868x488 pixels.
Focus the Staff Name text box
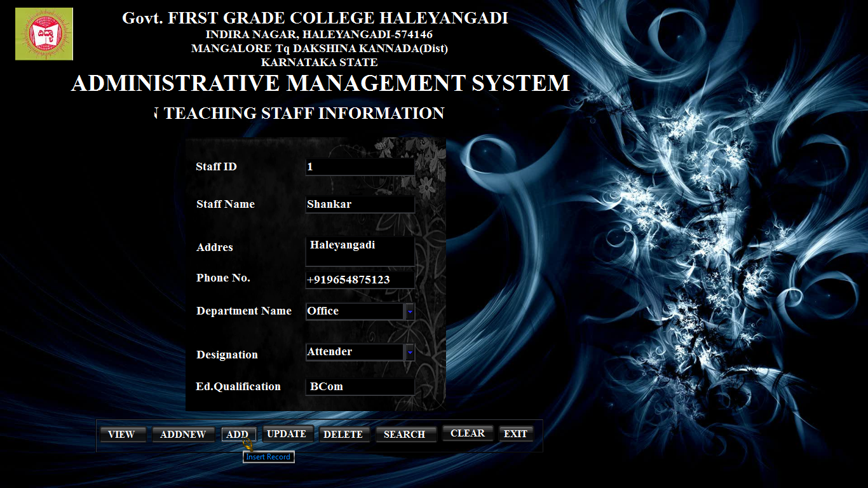click(360, 205)
